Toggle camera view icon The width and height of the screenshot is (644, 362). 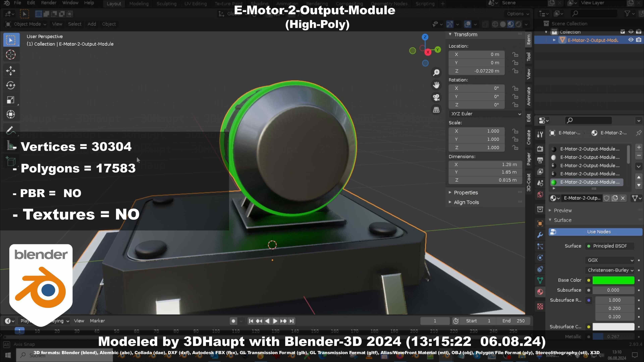click(x=436, y=97)
